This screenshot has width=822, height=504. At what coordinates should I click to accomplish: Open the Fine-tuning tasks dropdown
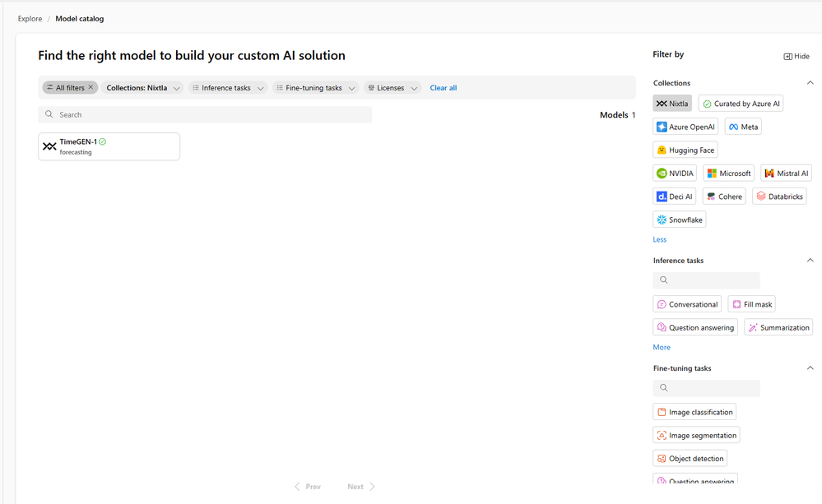click(x=316, y=88)
